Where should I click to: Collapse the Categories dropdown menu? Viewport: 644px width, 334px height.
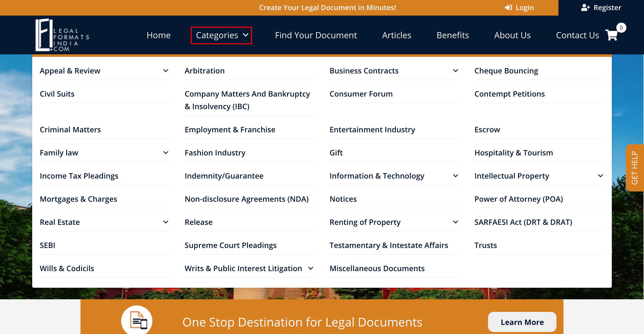[x=221, y=35]
